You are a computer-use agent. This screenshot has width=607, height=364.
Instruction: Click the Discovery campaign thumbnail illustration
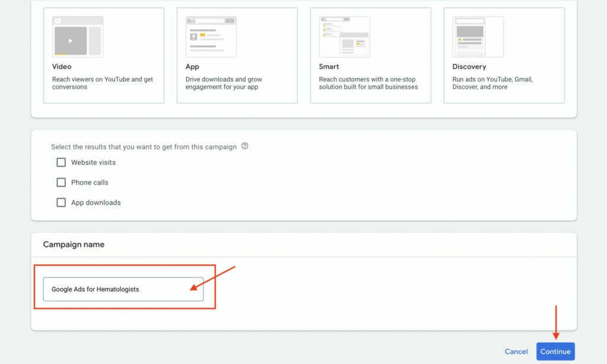(478, 37)
